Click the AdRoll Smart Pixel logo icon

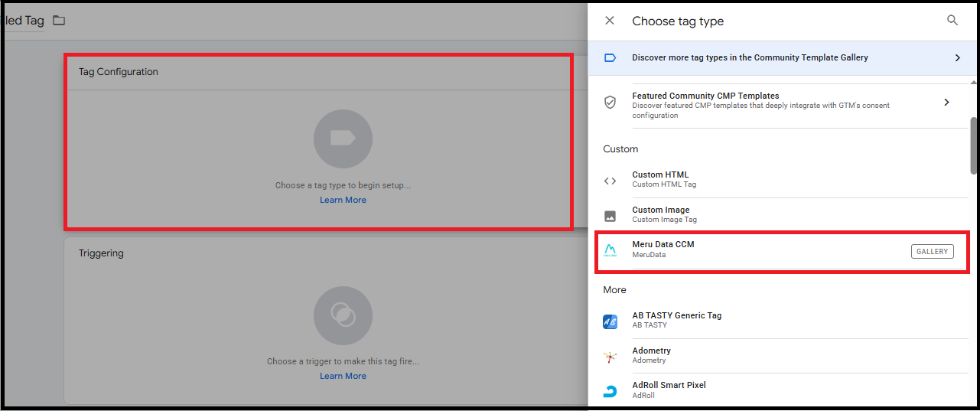tap(610, 391)
